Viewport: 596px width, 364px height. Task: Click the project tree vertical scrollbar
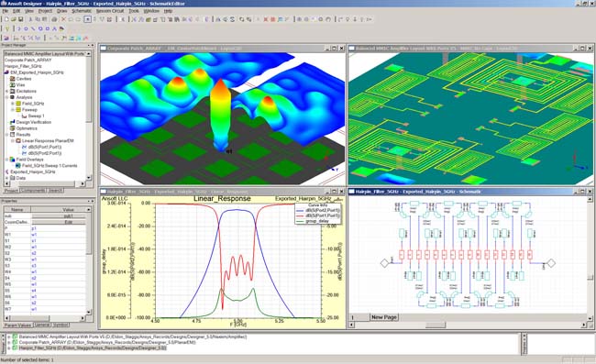[x=89, y=116]
